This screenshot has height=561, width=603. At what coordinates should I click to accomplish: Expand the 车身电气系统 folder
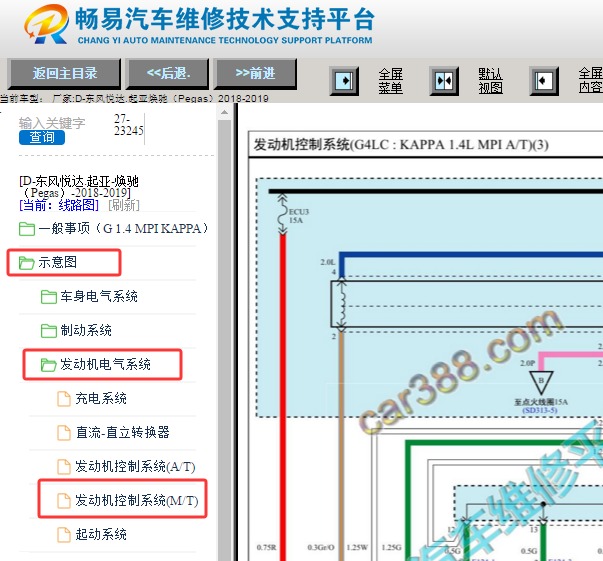click(99, 296)
